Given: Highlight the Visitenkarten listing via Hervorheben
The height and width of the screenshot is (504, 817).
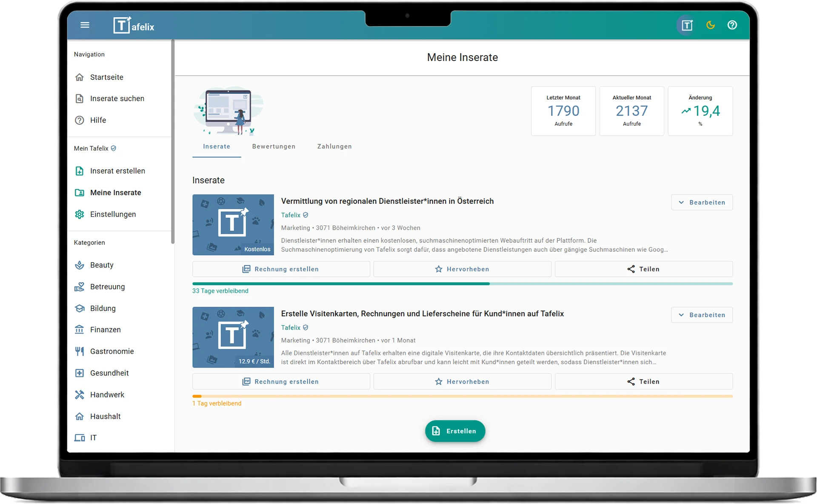Looking at the screenshot, I should click(x=462, y=382).
